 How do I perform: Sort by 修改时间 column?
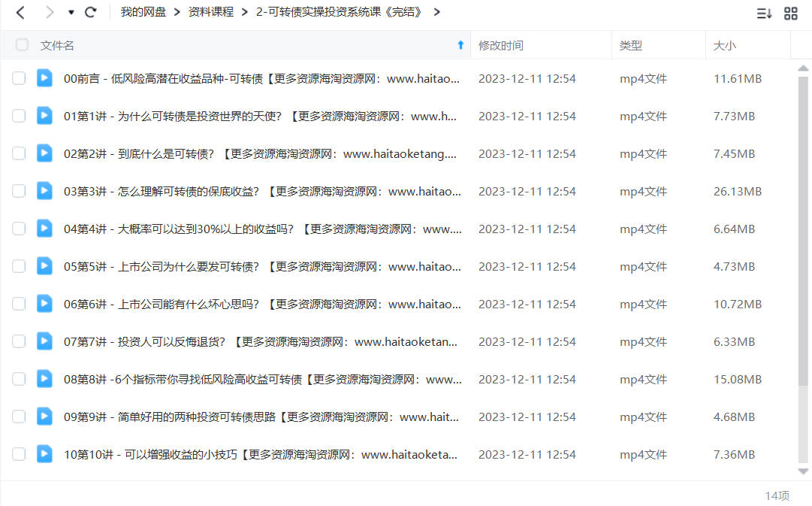[501, 46]
